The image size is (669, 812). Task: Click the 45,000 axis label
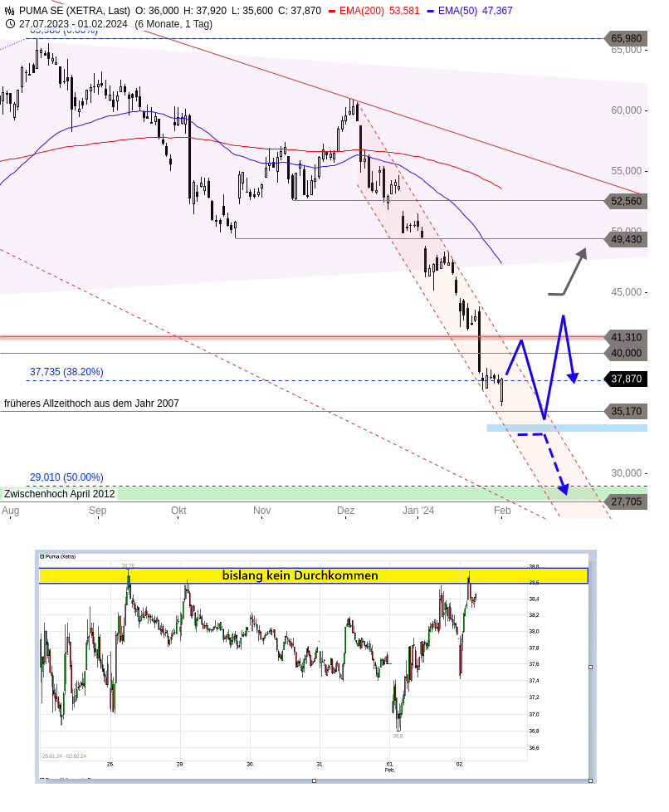coord(626,292)
